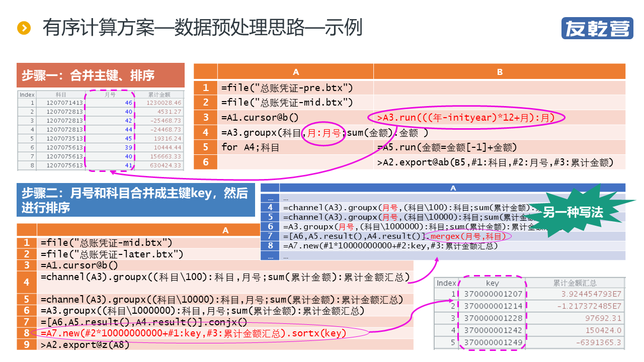Select the key value 370000001249
644x362 pixels.
(493, 342)
